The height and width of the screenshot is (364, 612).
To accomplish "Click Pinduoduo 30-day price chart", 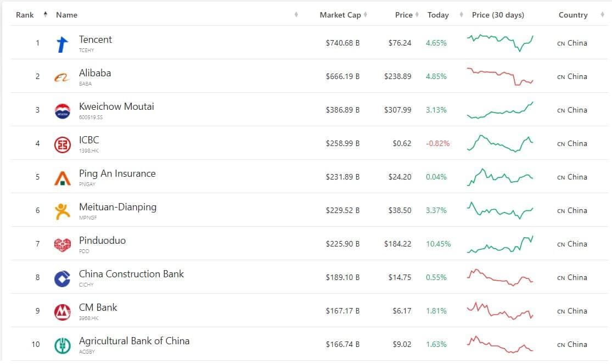I will (x=500, y=244).
